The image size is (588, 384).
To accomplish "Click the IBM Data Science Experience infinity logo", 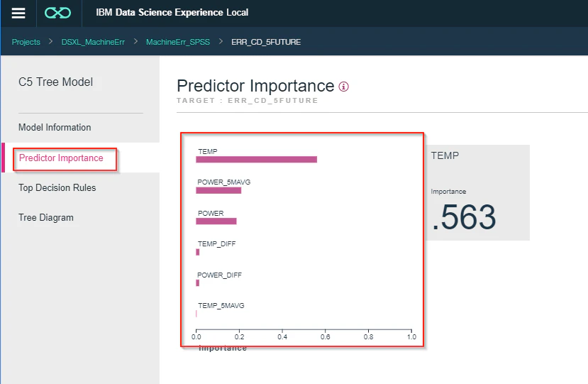I will pos(57,13).
